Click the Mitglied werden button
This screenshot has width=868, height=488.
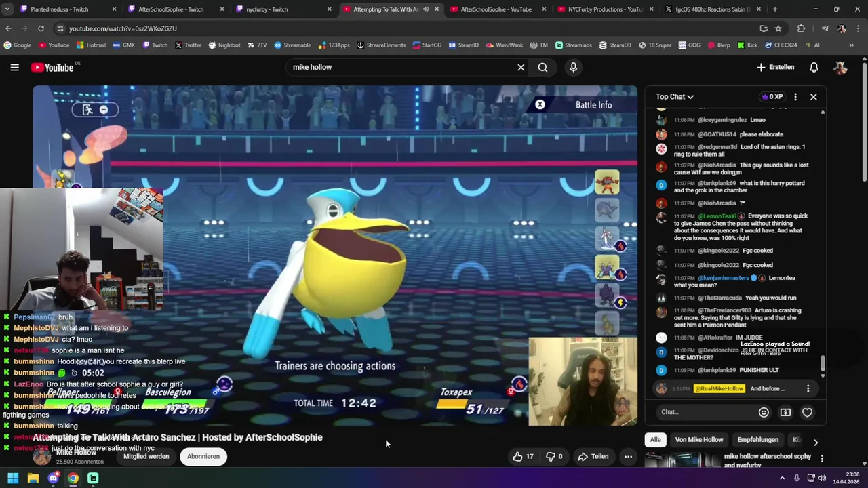tap(146, 456)
